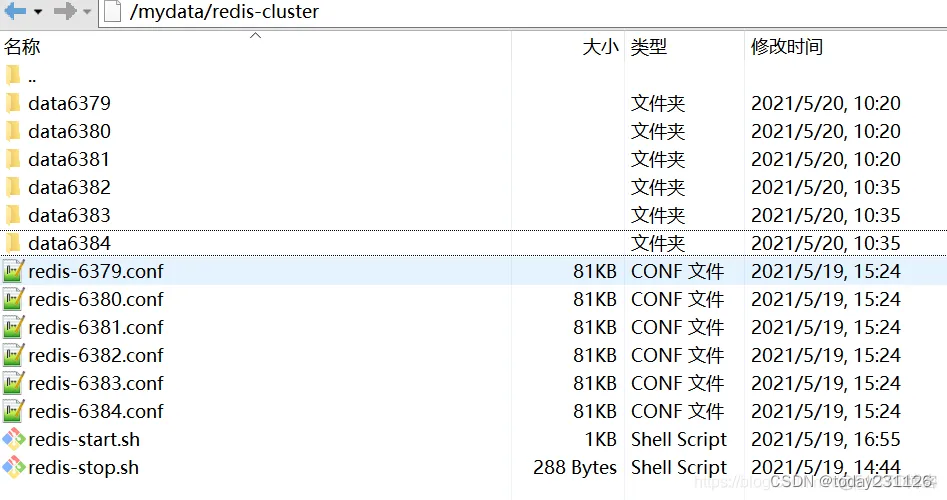Click the redis-6382.conf file icon
Viewport: 947px width, 500px height.
click(x=14, y=355)
